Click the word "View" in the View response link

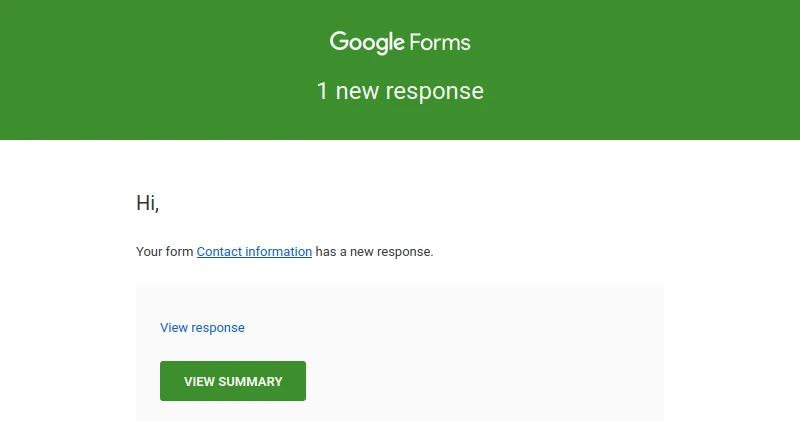pos(174,328)
